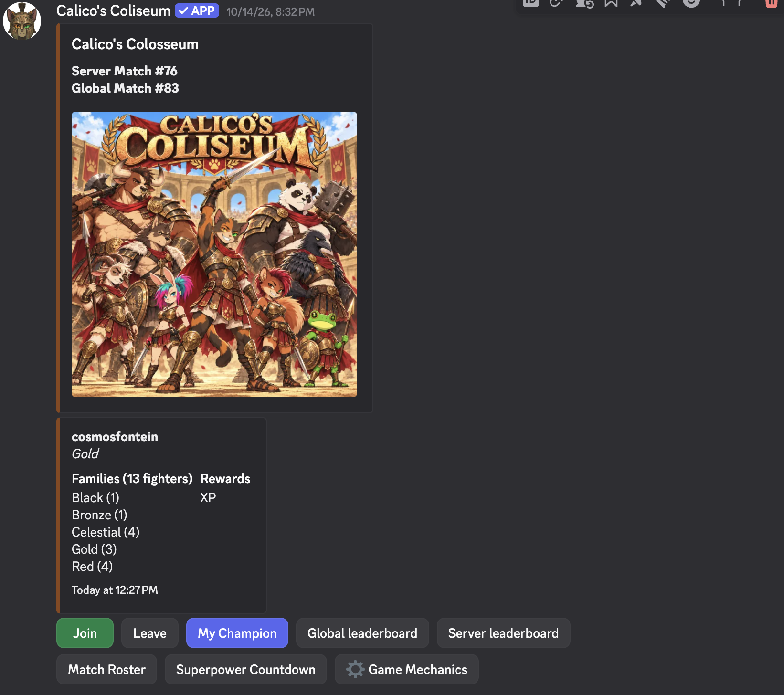Image resolution: width=784 pixels, height=695 pixels.
Task: Click the Red (4) family entry
Action: [x=92, y=567]
